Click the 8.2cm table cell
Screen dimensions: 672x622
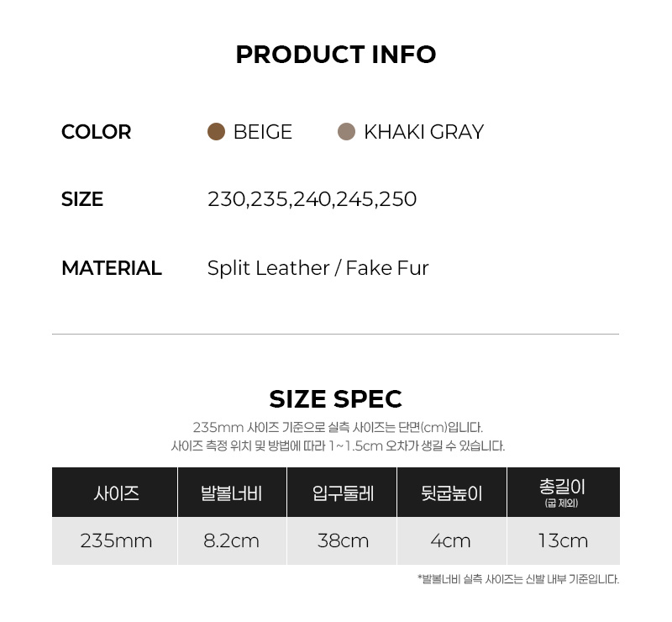(x=232, y=541)
